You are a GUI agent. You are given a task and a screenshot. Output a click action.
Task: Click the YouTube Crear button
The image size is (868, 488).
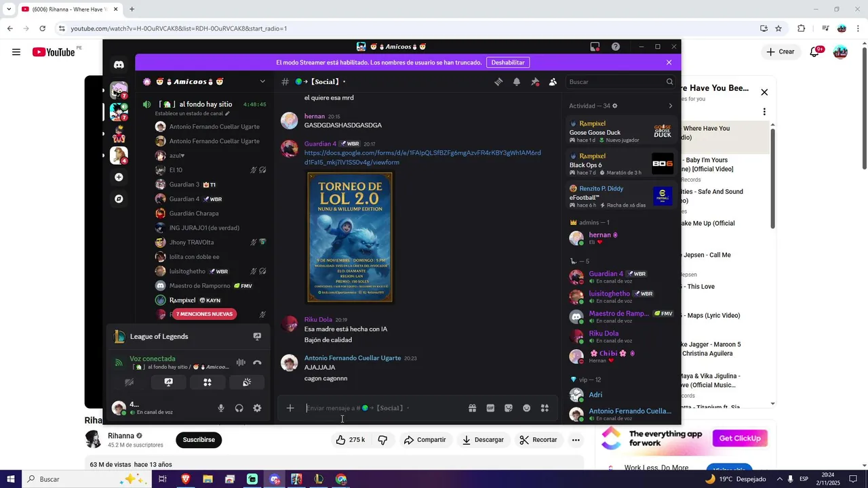coord(781,52)
